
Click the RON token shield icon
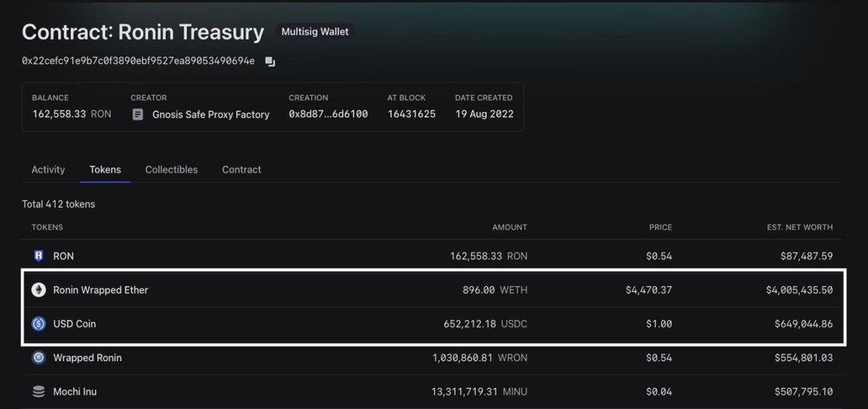pyautogui.click(x=38, y=256)
